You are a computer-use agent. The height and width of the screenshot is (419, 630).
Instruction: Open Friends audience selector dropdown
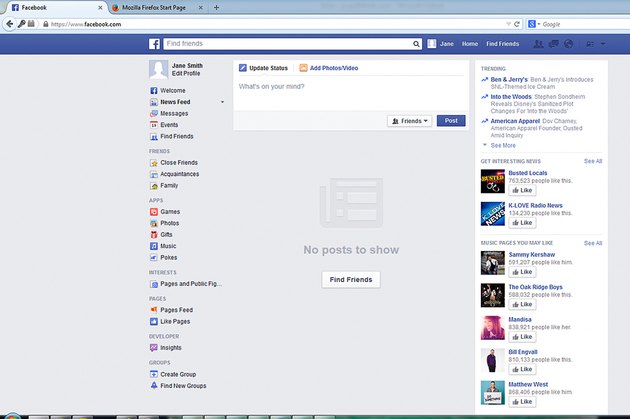[x=409, y=121]
